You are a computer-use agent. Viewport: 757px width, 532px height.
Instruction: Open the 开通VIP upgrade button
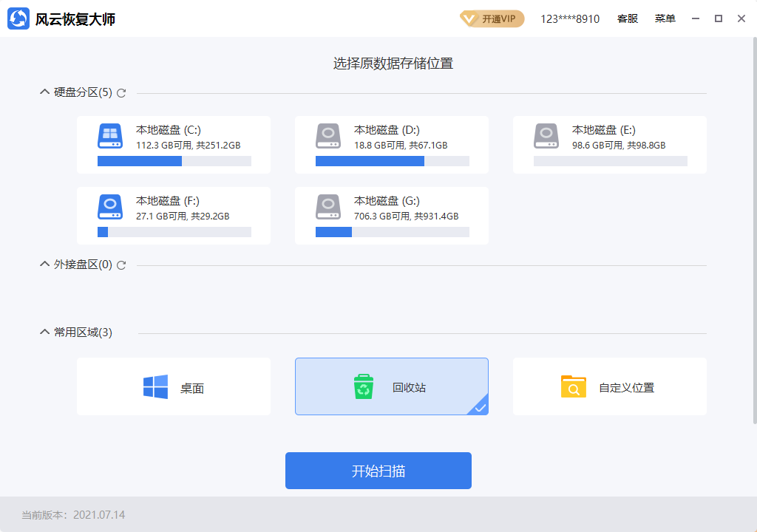pos(492,18)
